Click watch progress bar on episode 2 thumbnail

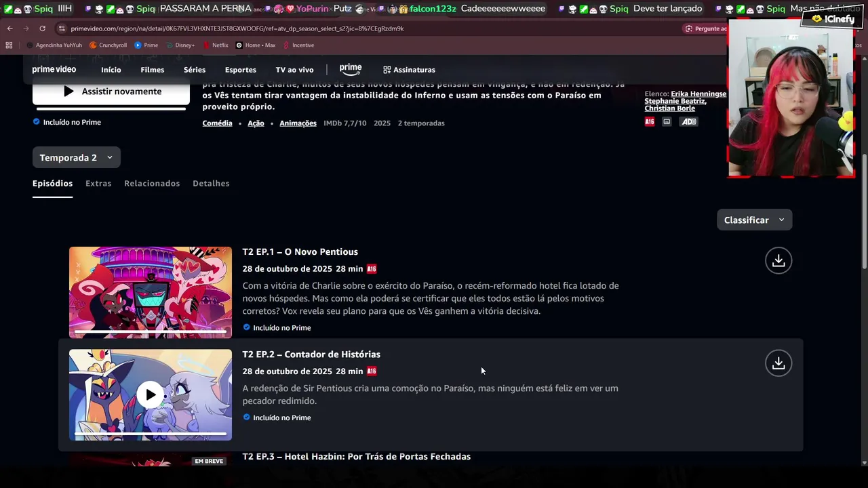(151, 433)
